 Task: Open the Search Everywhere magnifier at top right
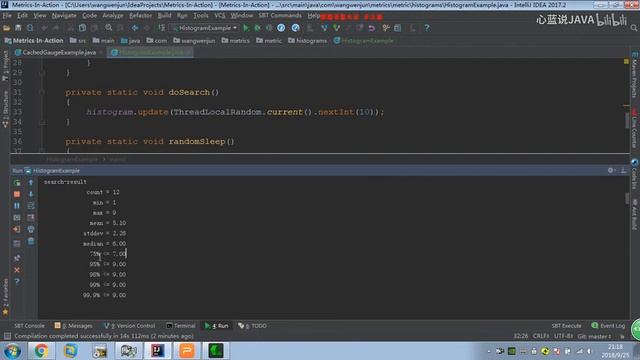pyautogui.click(x=634, y=28)
